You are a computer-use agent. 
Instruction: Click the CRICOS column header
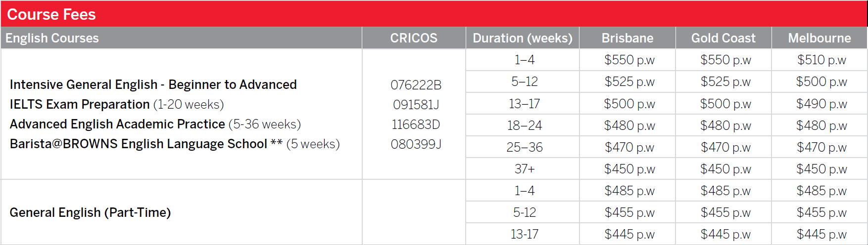click(x=414, y=38)
